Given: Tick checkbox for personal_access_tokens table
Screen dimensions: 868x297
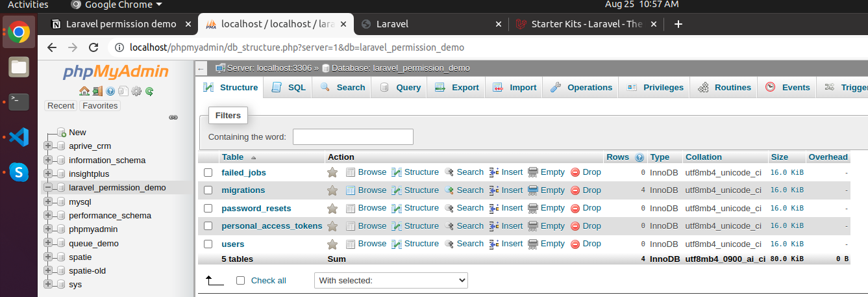Looking at the screenshot, I should [x=208, y=226].
